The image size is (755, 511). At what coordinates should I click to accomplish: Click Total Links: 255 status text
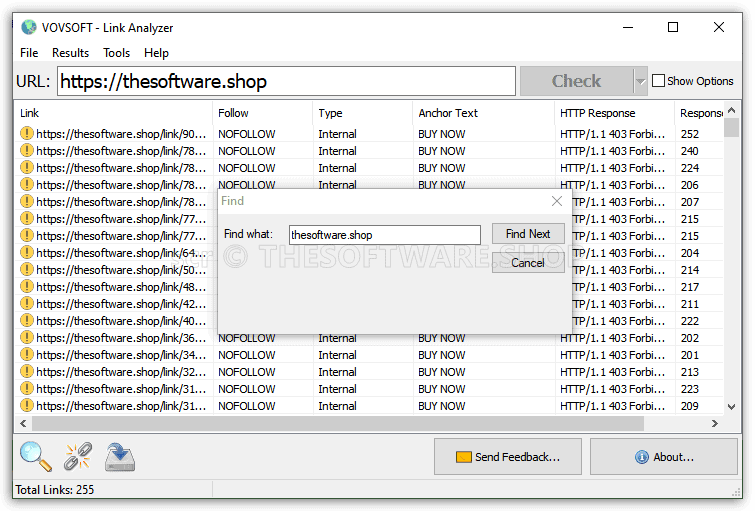[55, 490]
